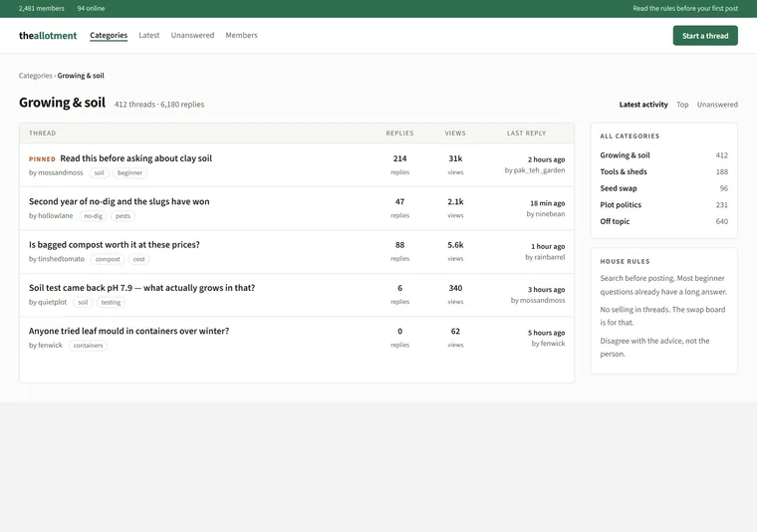757x532 pixels.
Task: Click the VIEWS column header
Action: 455,133
